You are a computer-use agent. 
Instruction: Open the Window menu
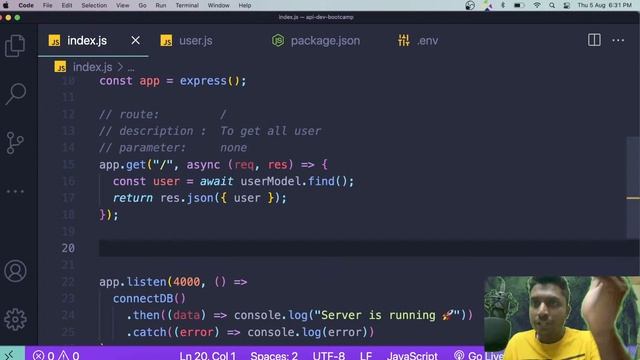[x=218, y=5]
